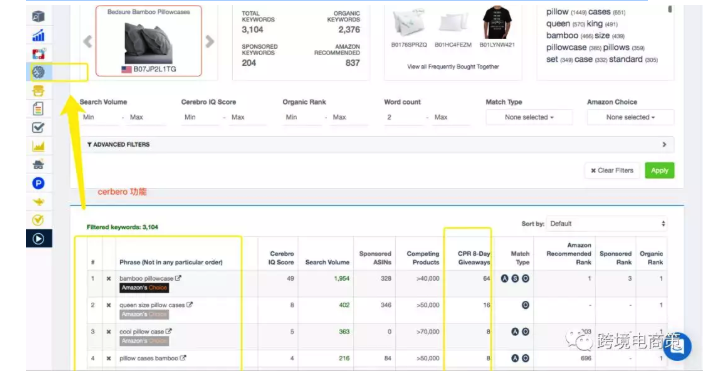Open the spy hat icon in the sidebar
The width and height of the screenshot is (715, 378).
coord(38,165)
